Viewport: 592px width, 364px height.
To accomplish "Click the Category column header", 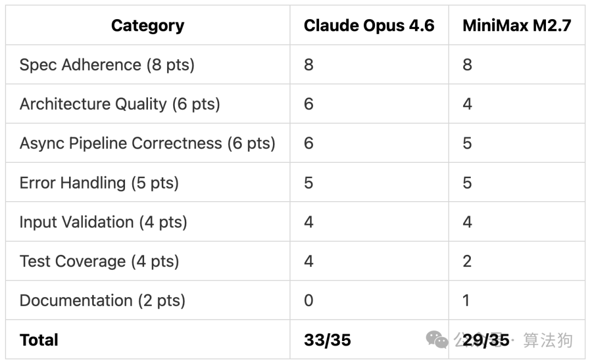I will [147, 26].
